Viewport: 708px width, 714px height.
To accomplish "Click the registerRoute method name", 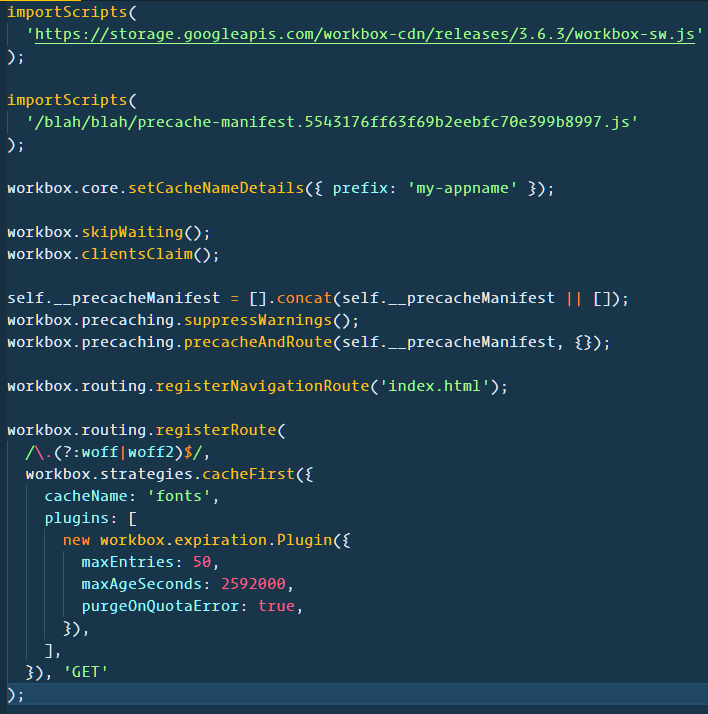I will pos(216,430).
